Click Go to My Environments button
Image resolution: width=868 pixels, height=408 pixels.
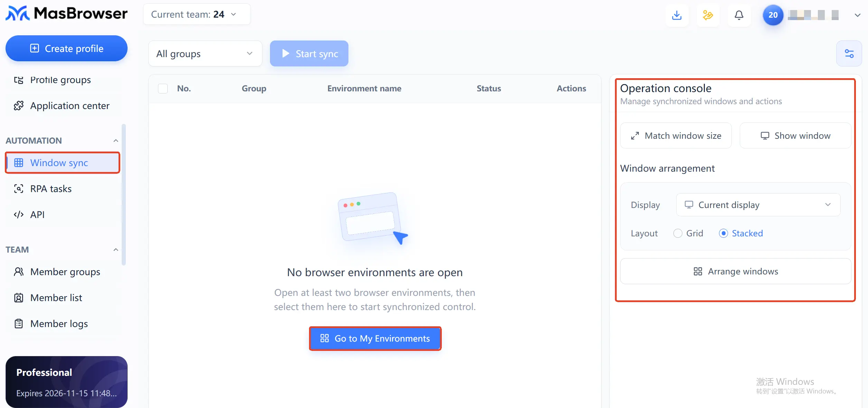pos(375,338)
